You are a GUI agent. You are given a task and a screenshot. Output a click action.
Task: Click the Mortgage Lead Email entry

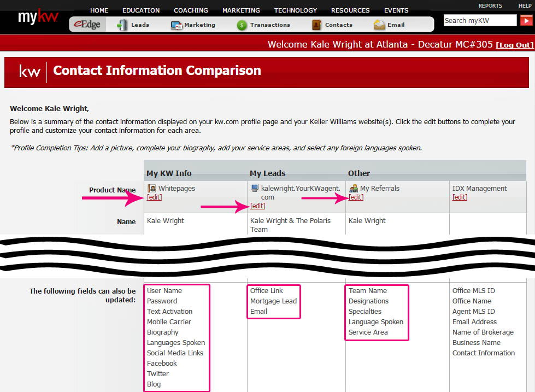click(273, 306)
